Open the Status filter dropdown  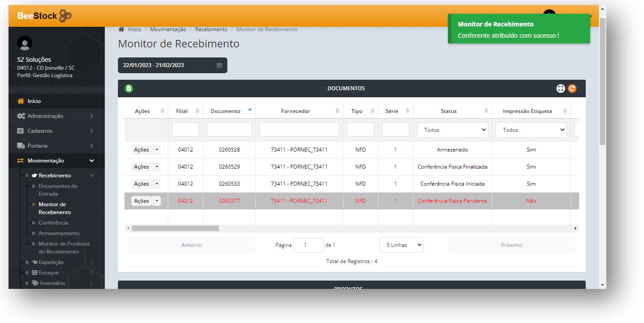click(452, 130)
